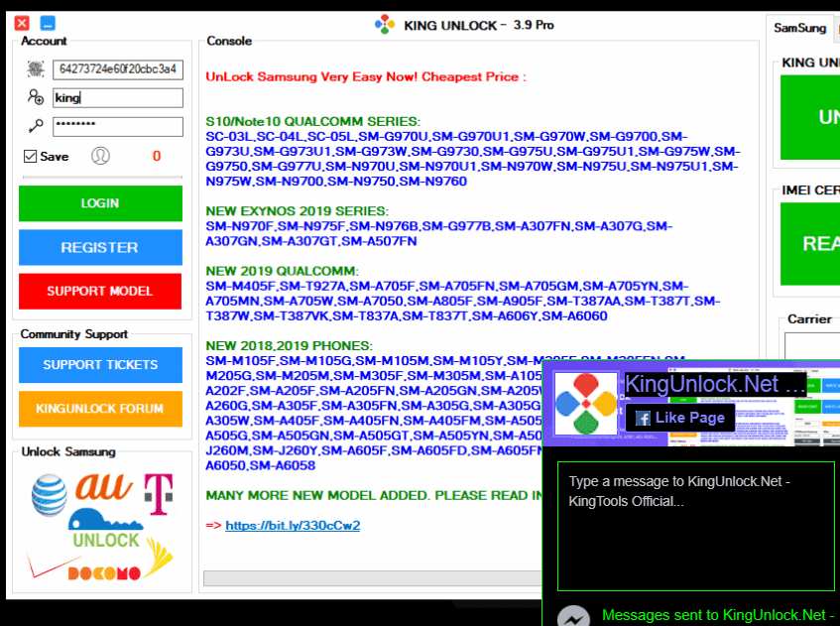Click the 'MANY MORE NEW MODEL ADDED' line
The image size is (840, 626).
click(x=374, y=495)
